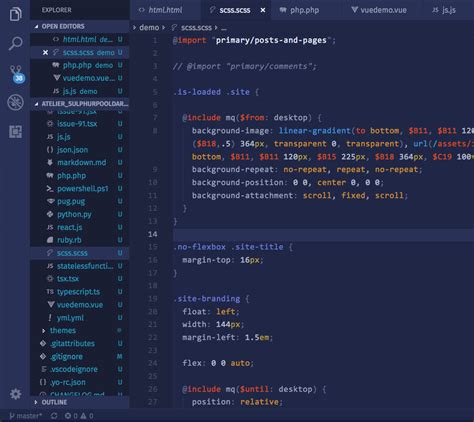Image resolution: width=474 pixels, height=422 pixels.
Task: Click the linear-gradient function in code
Action: click(315, 131)
